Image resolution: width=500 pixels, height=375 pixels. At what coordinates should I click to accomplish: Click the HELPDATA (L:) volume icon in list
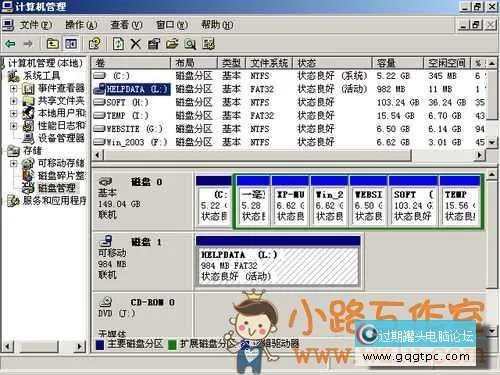tap(99, 89)
